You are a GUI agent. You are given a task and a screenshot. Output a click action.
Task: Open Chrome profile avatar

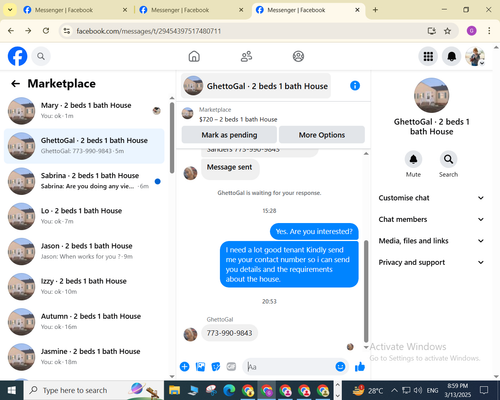point(471,31)
